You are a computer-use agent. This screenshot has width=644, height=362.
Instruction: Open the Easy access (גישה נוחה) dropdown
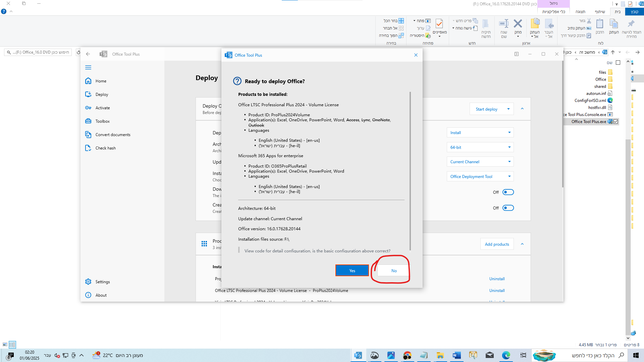[465, 28]
